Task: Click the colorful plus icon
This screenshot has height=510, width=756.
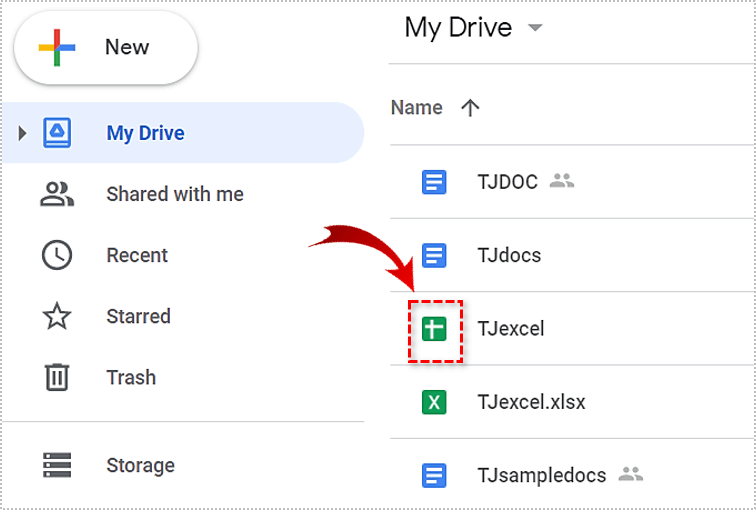Action: click(x=57, y=47)
